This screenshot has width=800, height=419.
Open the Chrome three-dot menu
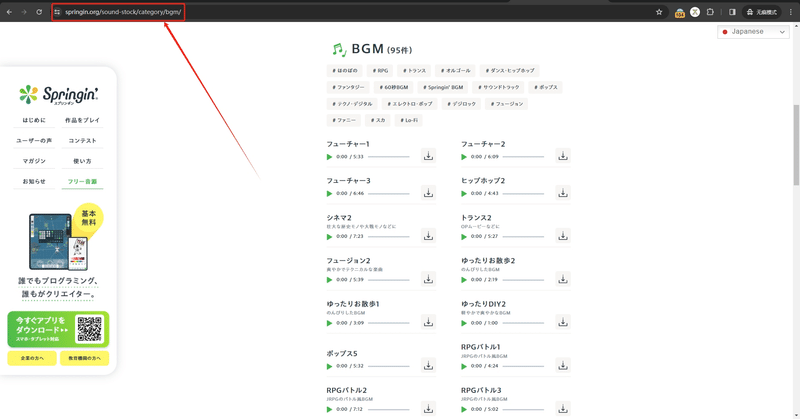pyautogui.click(x=790, y=12)
